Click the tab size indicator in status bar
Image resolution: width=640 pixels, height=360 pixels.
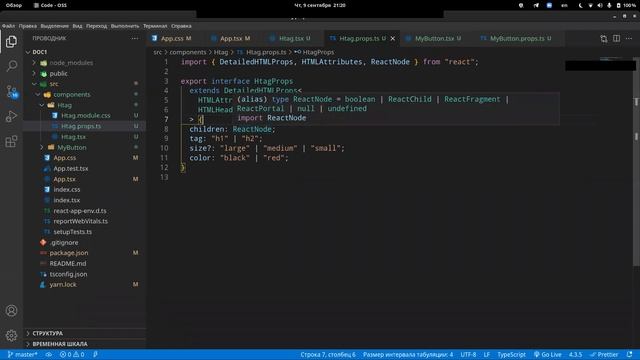[408, 354]
